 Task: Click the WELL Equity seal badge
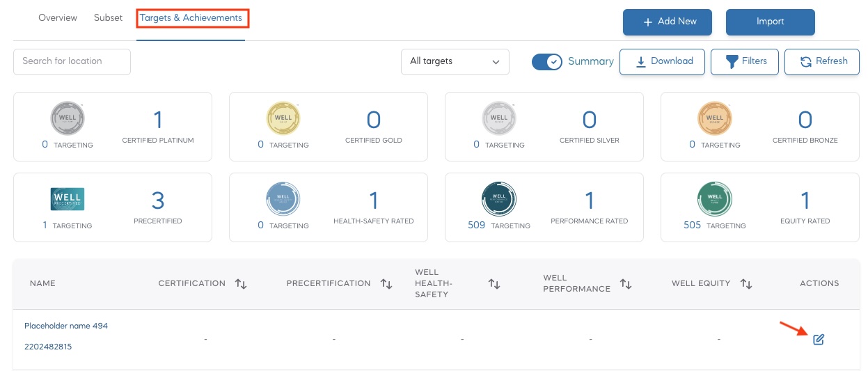click(716, 200)
